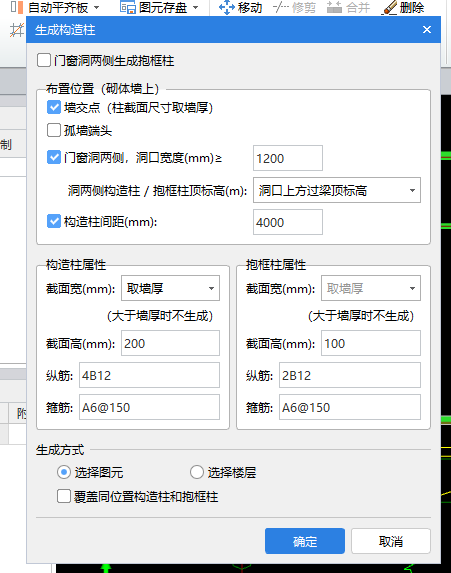This screenshot has width=451, height=573.
Task: Select the 选择图元 radio button
Action: pos(64,472)
